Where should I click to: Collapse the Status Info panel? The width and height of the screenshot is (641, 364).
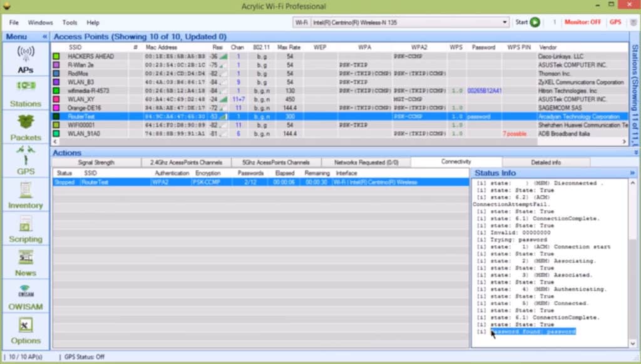click(632, 173)
